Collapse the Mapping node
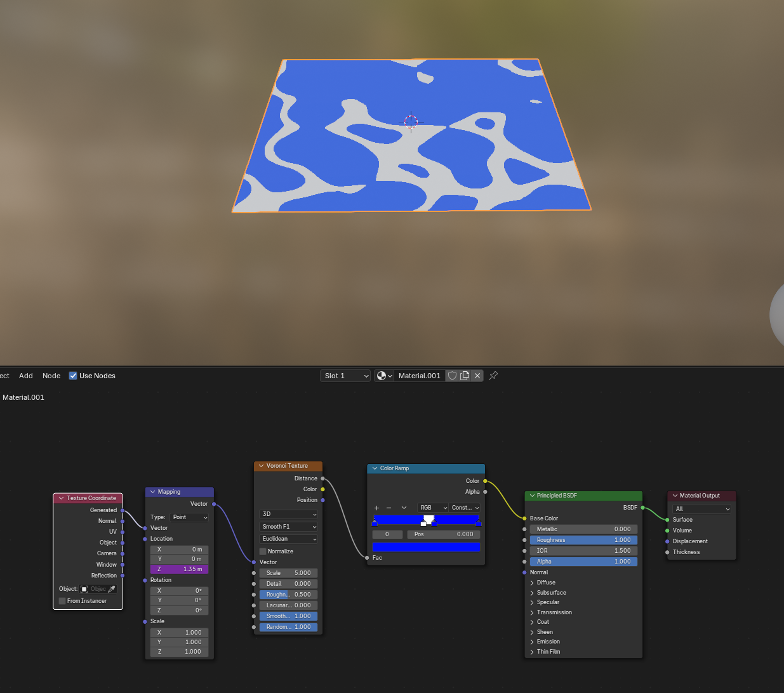 pyautogui.click(x=152, y=492)
